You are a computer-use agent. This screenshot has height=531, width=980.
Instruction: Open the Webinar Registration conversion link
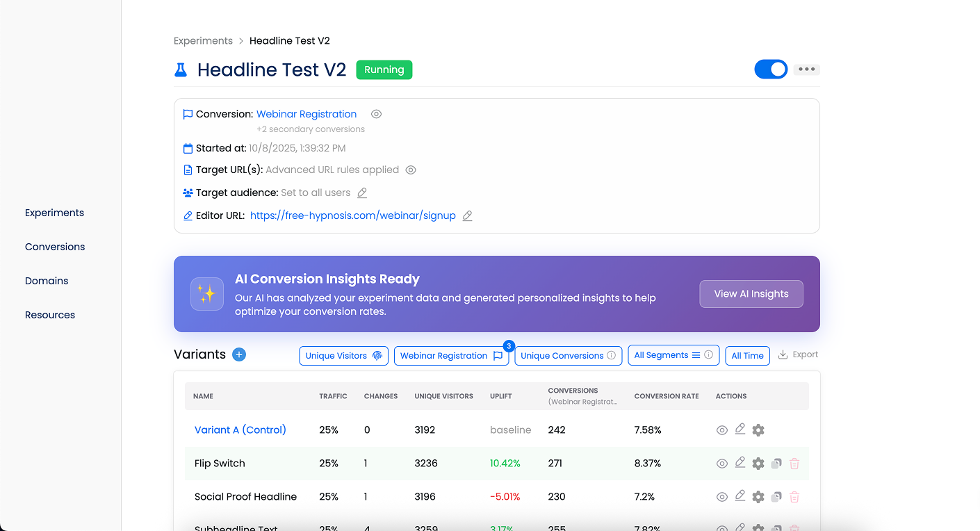306,113
